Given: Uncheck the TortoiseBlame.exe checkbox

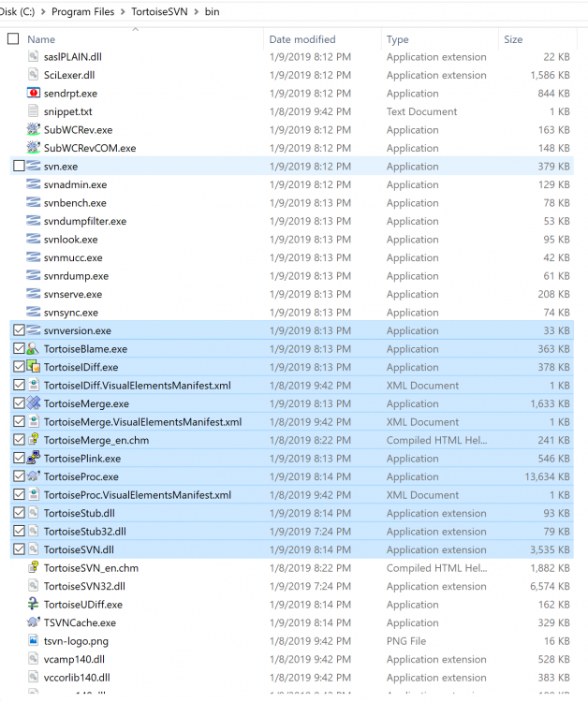Looking at the screenshot, I should (19, 349).
